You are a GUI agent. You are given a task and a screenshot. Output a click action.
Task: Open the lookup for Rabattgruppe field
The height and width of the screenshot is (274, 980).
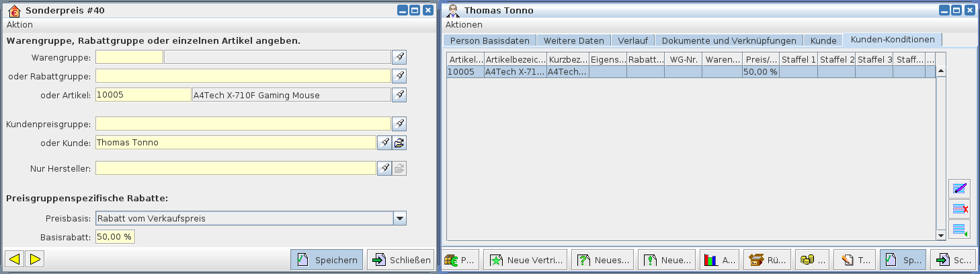(x=399, y=76)
